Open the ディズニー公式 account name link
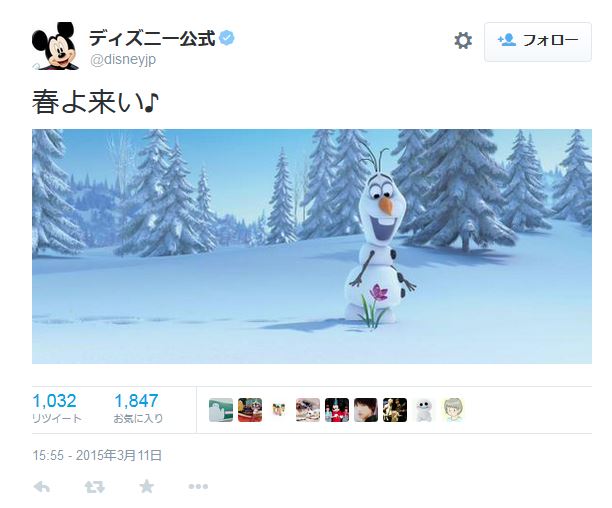The height and width of the screenshot is (508, 612). (x=152, y=38)
